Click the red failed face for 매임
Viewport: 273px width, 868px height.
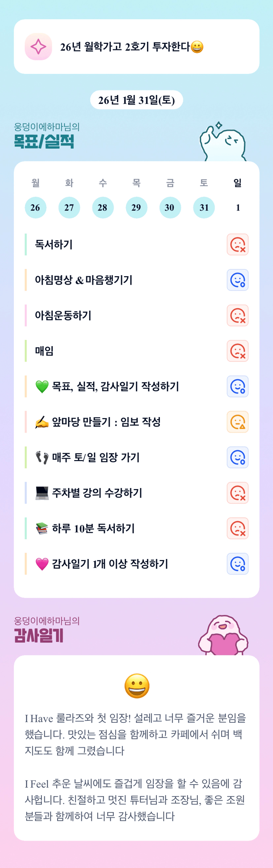click(238, 351)
